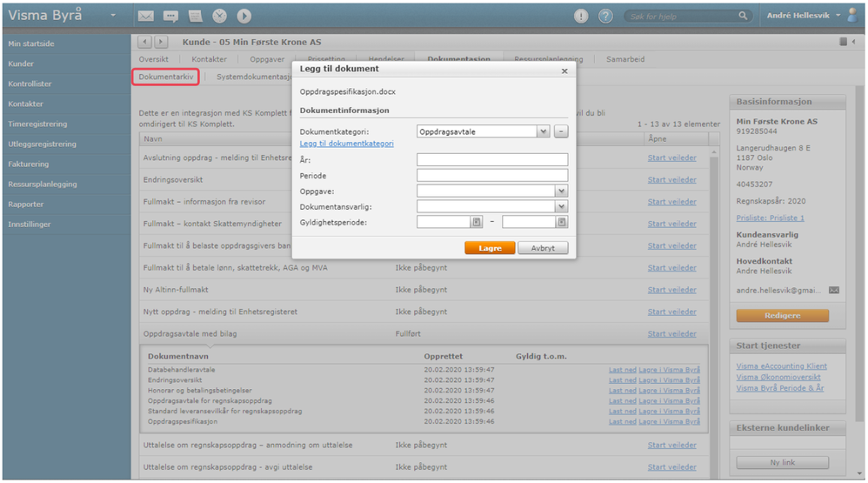The width and height of the screenshot is (868, 483).
Task: Go to next customer arrow
Action: pos(161,42)
